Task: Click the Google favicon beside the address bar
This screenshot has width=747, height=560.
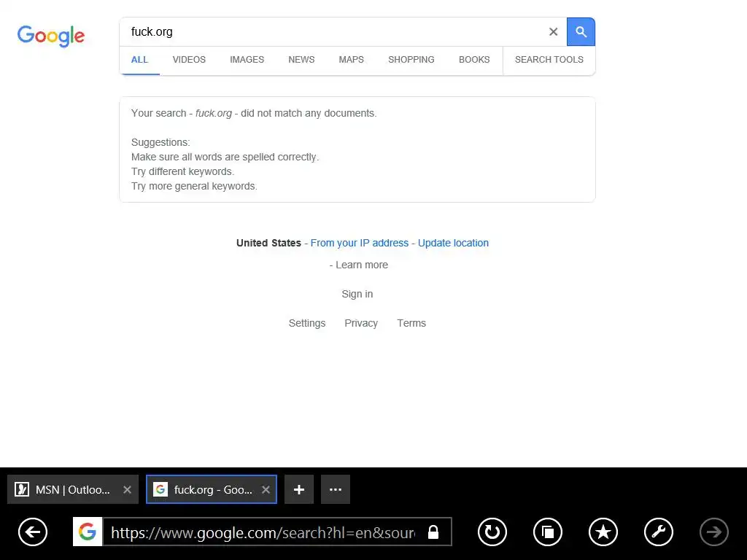Action: pos(88,532)
